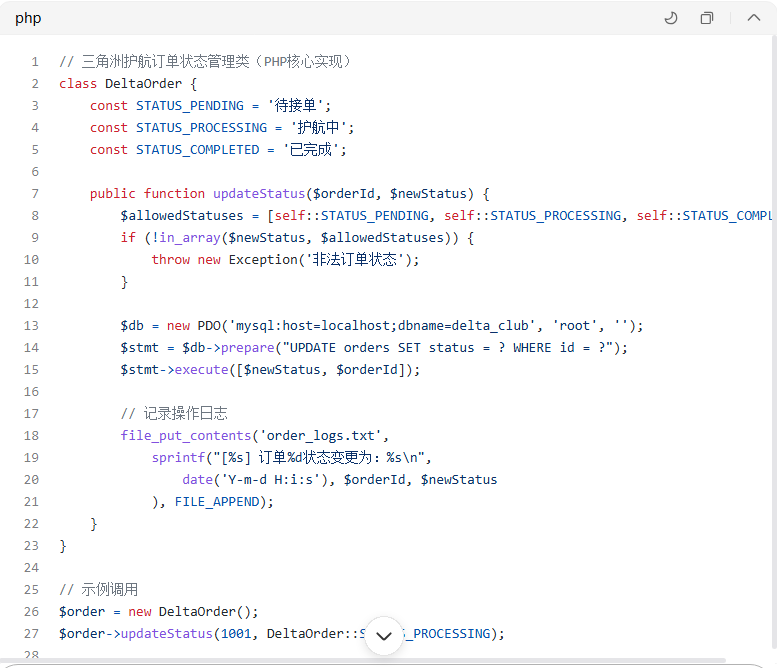The height and width of the screenshot is (668, 777).
Task: Toggle dark mode with the moon icon
Action: point(671,18)
